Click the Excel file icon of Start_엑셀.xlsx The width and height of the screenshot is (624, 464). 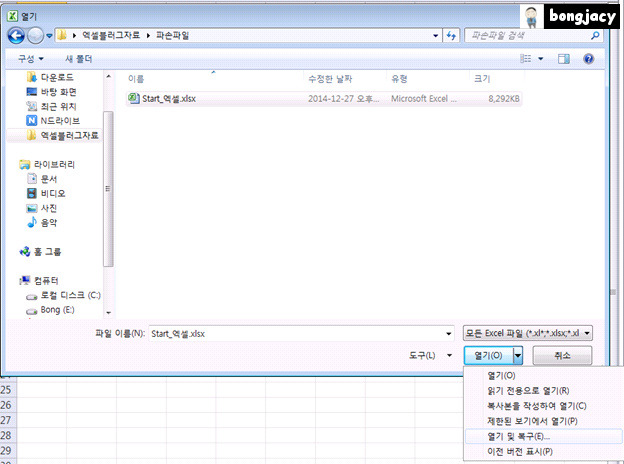pyautogui.click(x=134, y=98)
